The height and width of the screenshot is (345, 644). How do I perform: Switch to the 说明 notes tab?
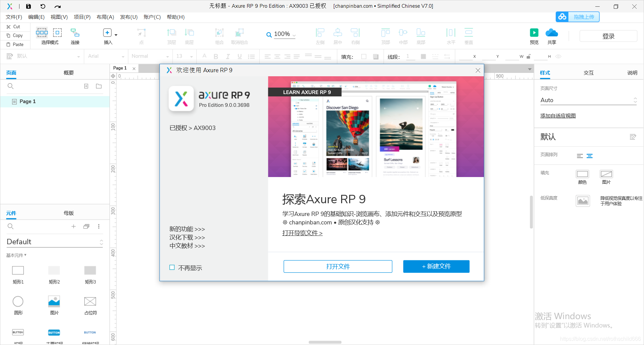pos(632,73)
